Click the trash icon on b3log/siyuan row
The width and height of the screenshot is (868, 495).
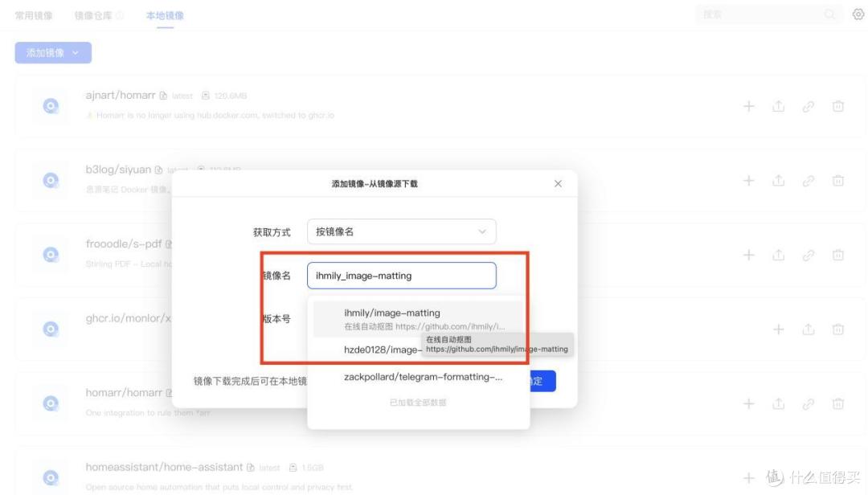837,181
